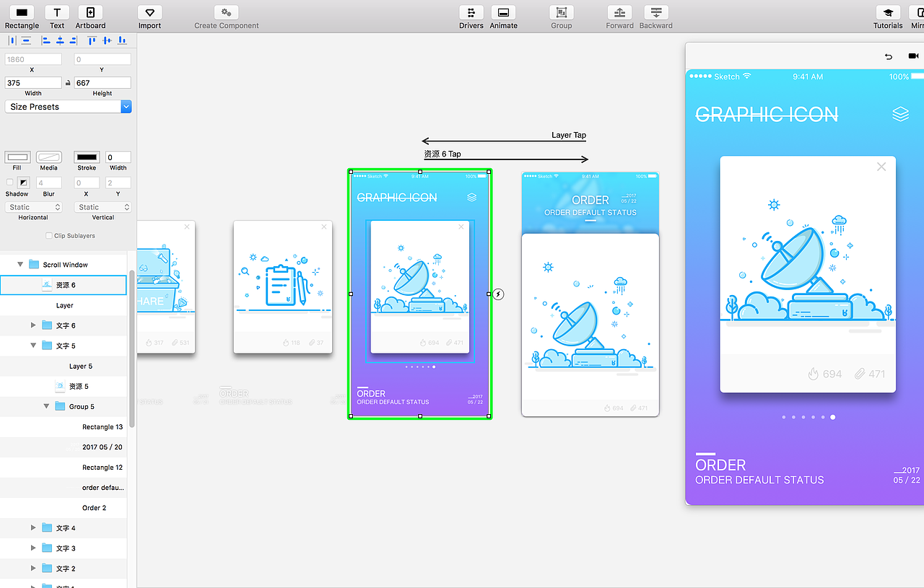This screenshot has height=588, width=924.
Task: Click the Group toolbar icon
Action: 561,13
